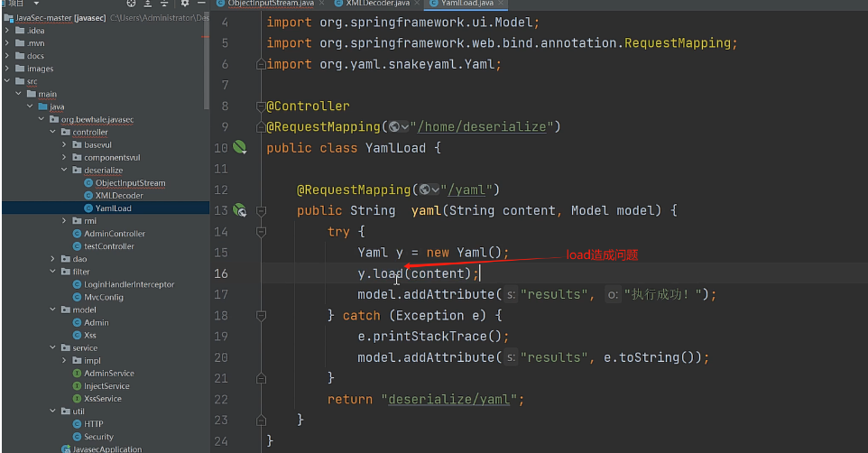The width and height of the screenshot is (868, 453).
Task: Click the Spring request mapping gutter icon on line 13
Action: pyautogui.click(x=240, y=210)
